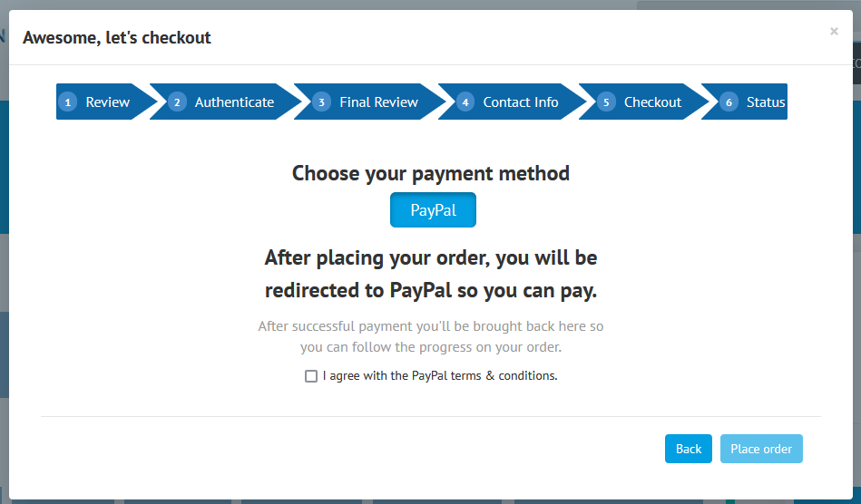Jump to the Contact Info step label
Image resolution: width=861 pixels, height=504 pixels.
click(521, 102)
